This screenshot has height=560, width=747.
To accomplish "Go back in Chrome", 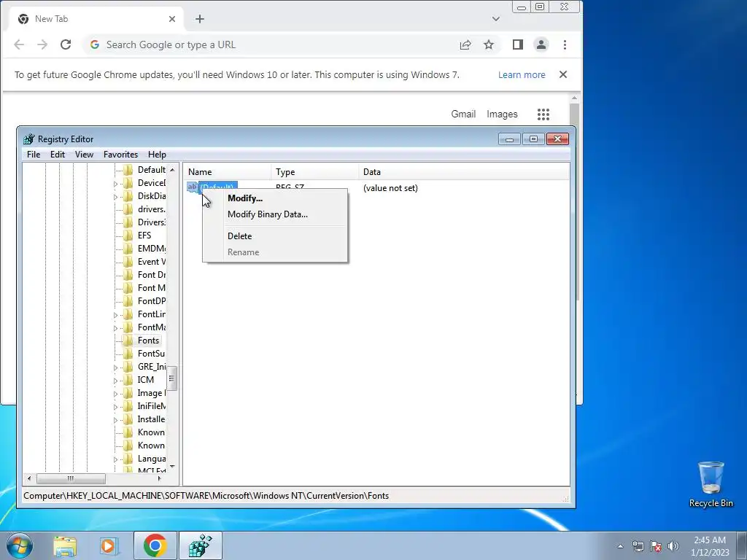I will (x=19, y=44).
